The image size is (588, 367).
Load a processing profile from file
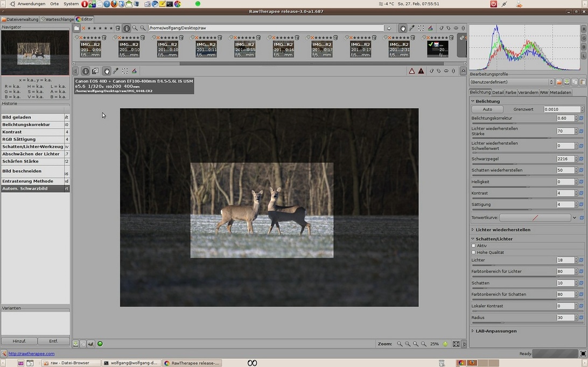pyautogui.click(x=559, y=82)
